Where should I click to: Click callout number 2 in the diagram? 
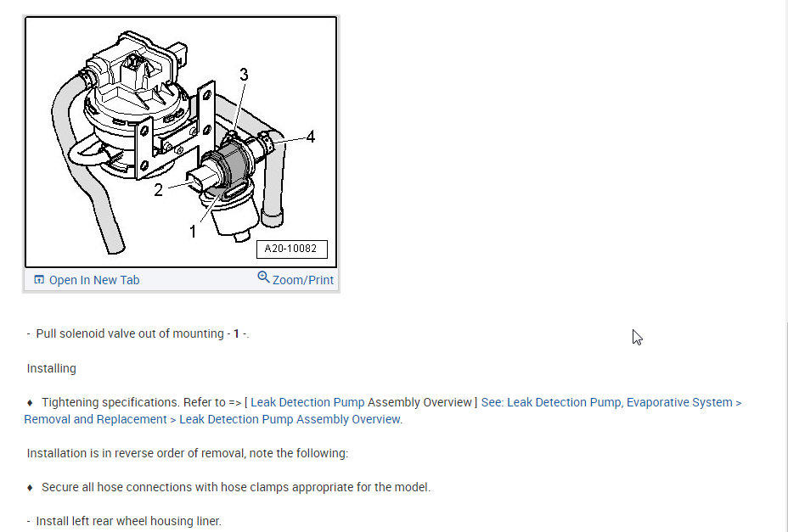coord(158,190)
